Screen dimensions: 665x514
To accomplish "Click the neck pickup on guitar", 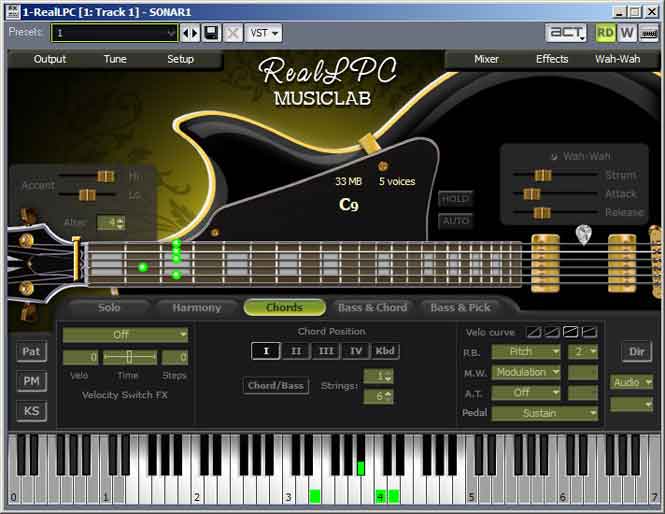I will point(545,263).
